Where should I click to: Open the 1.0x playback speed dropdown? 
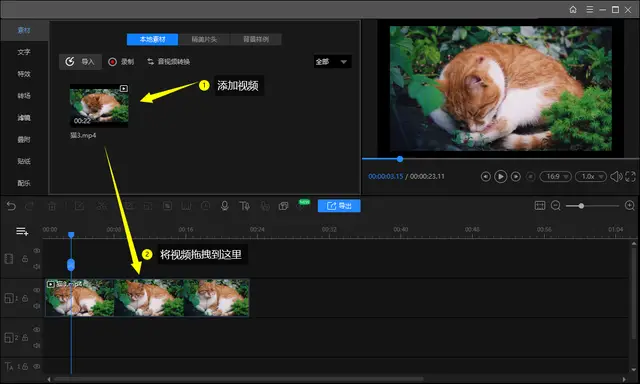pyautogui.click(x=591, y=176)
